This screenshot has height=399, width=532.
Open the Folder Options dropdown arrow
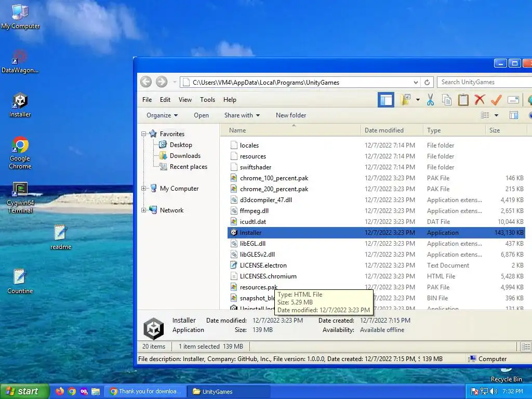click(x=418, y=100)
